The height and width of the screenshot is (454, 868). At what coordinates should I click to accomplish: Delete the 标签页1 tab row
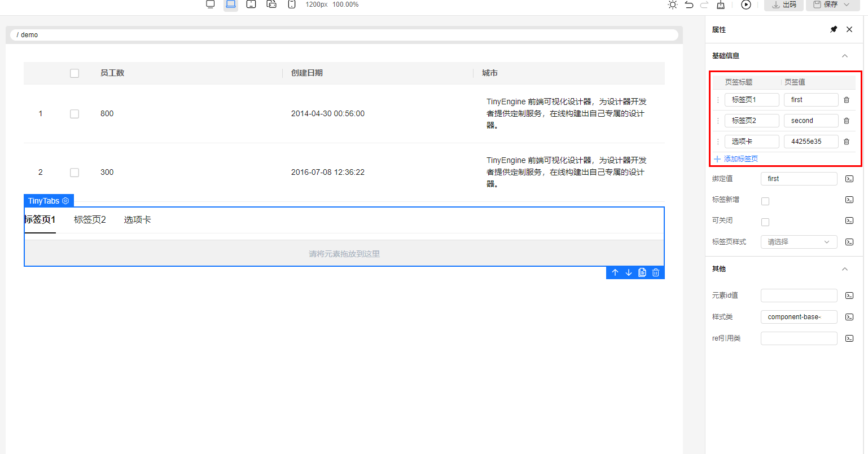(x=847, y=100)
